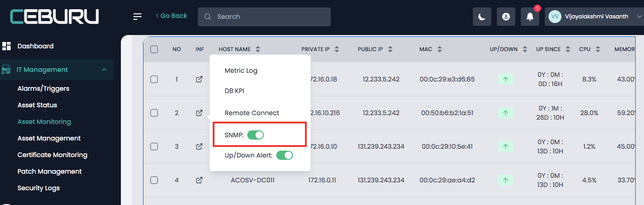Select DB KPI from popup menu
The height and width of the screenshot is (205, 644).
point(234,91)
